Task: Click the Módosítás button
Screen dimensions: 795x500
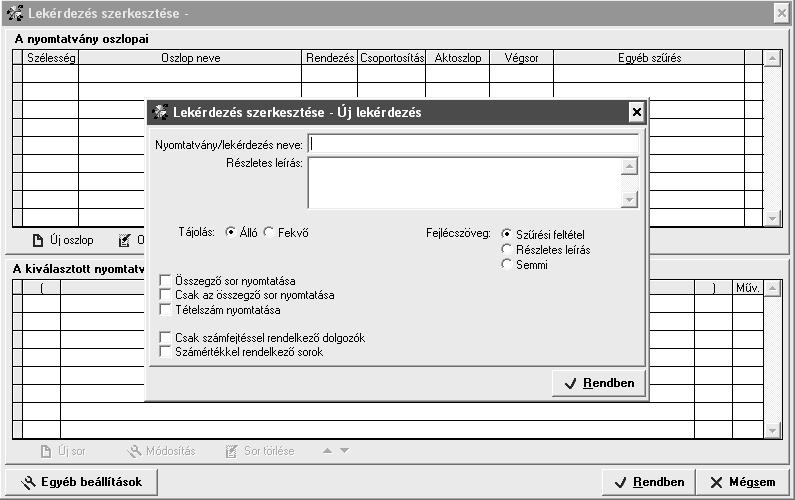Action: tap(162, 451)
